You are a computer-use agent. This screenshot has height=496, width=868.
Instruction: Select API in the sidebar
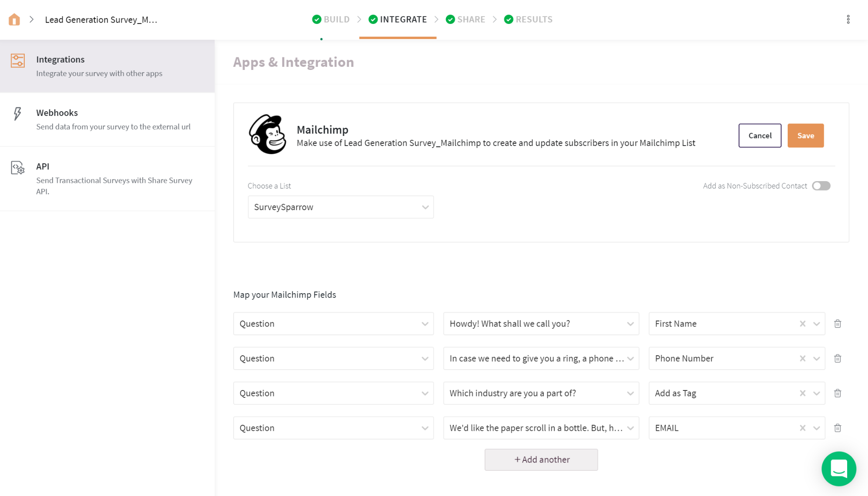(x=107, y=179)
